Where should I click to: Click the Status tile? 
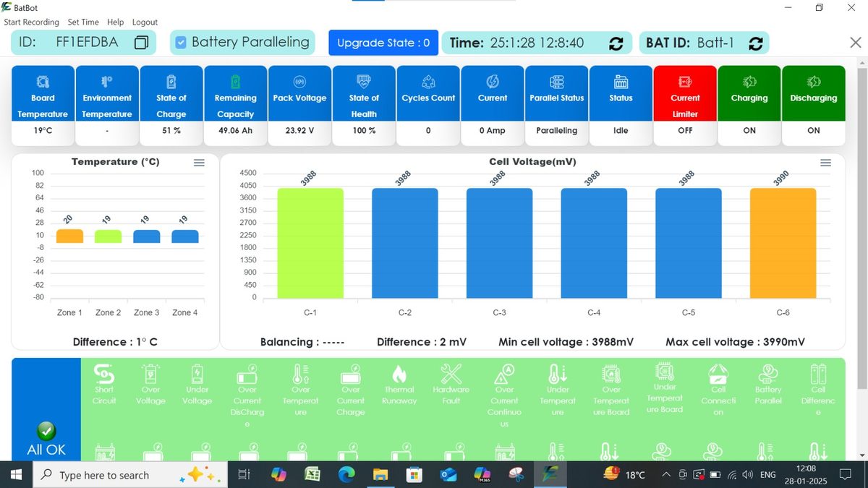click(621, 106)
